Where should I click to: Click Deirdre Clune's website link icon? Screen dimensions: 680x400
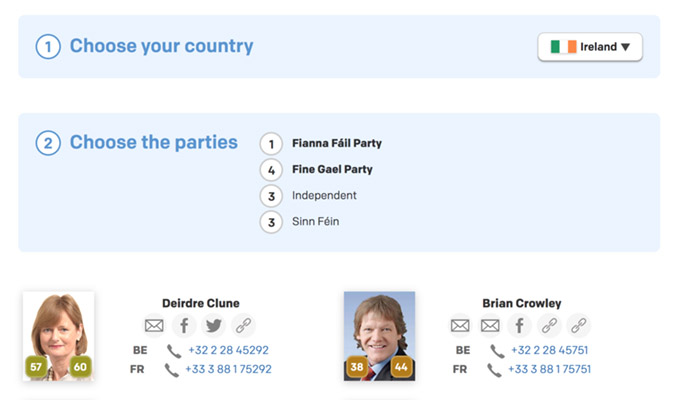243,325
